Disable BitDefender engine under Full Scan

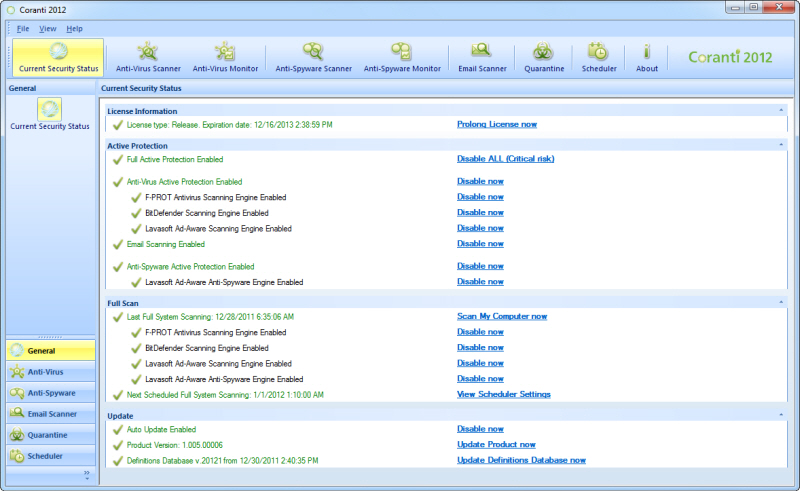point(480,348)
